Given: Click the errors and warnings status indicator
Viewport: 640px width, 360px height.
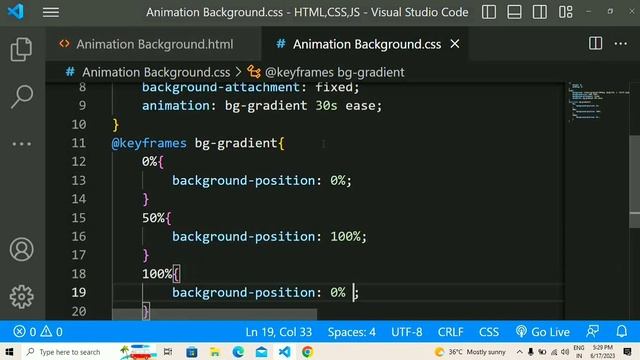Looking at the screenshot, I should click(x=38, y=332).
